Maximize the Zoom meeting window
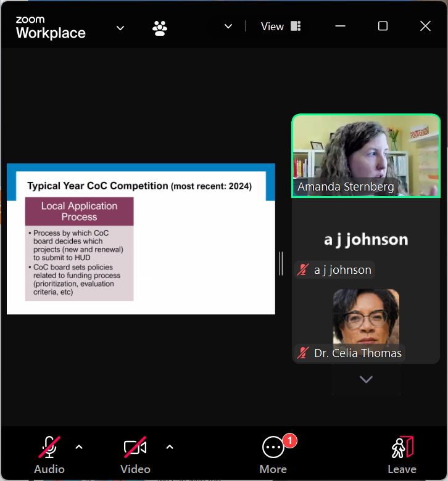This screenshot has width=448, height=481. tap(383, 26)
